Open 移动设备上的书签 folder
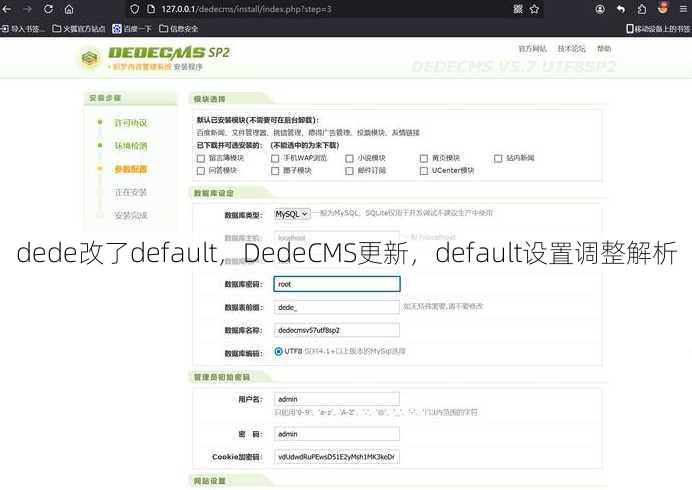Screen dimensions: 692x490 click(x=658, y=29)
